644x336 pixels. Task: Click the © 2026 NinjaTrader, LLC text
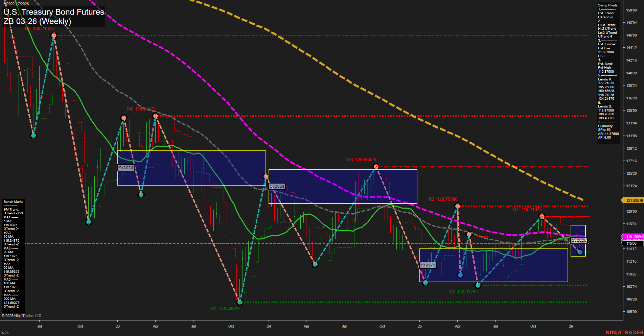(x=22, y=315)
